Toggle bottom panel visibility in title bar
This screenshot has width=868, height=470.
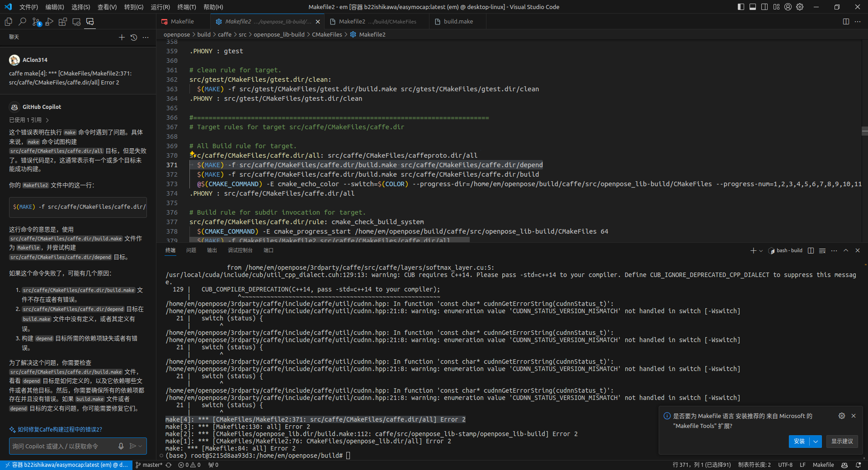pos(752,7)
